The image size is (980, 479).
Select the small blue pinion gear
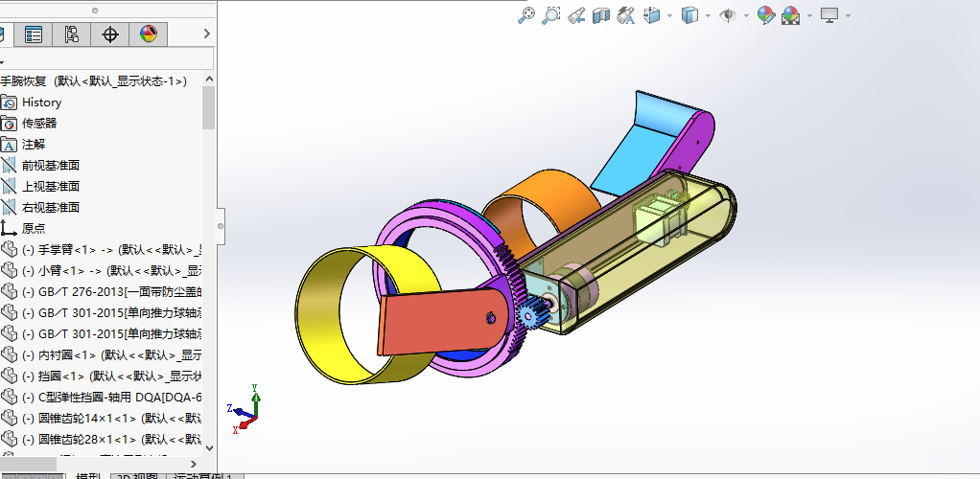click(529, 314)
